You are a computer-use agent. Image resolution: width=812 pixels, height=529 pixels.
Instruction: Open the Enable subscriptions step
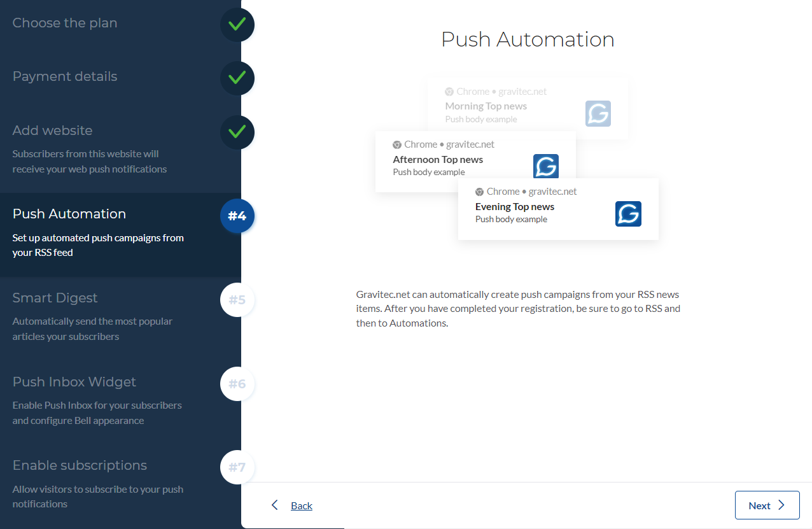click(x=80, y=465)
